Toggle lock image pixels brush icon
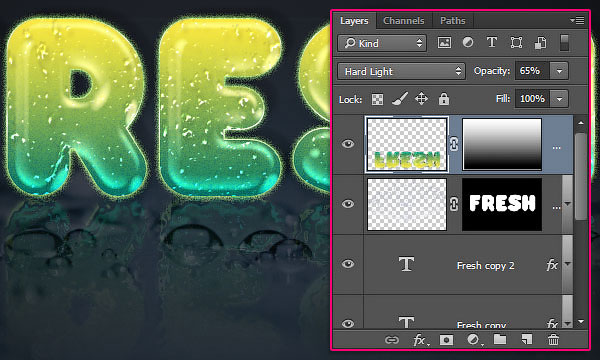Image resolution: width=600 pixels, height=360 pixels. click(399, 99)
